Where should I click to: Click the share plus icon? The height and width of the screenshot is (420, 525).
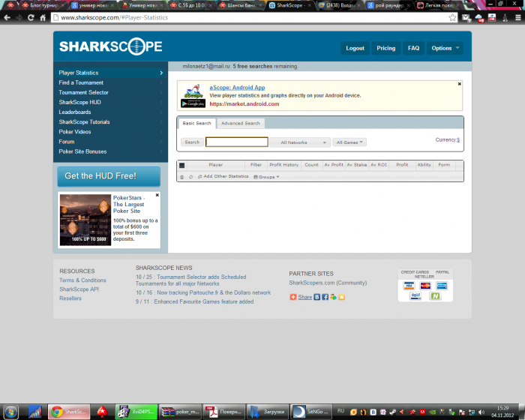pyautogui.click(x=293, y=297)
